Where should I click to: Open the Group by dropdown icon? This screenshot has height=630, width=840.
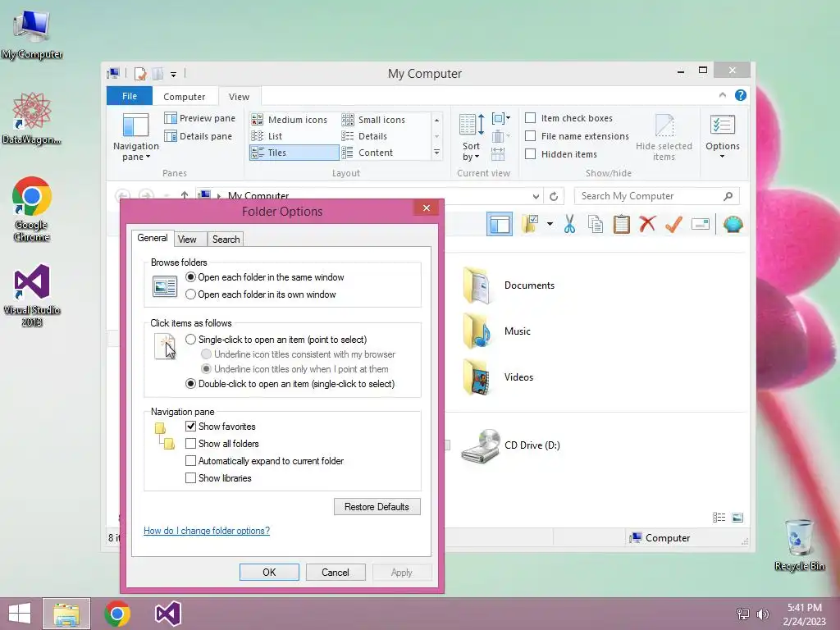point(501,118)
